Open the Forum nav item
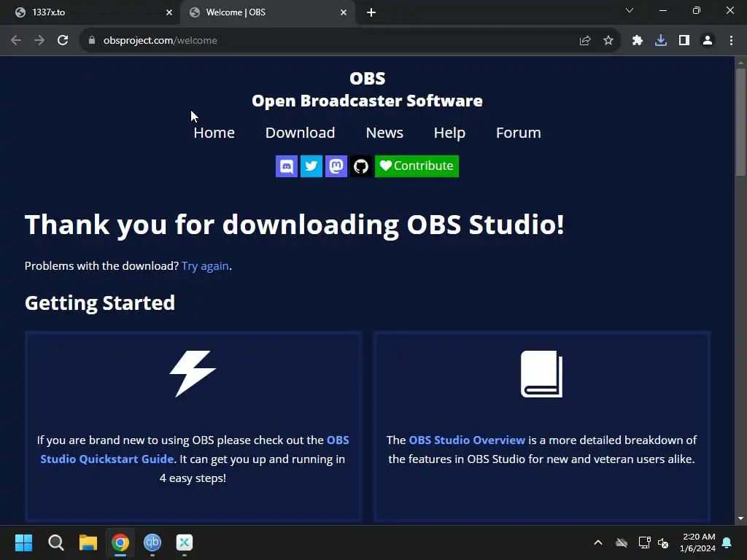The image size is (747, 560). (x=519, y=133)
